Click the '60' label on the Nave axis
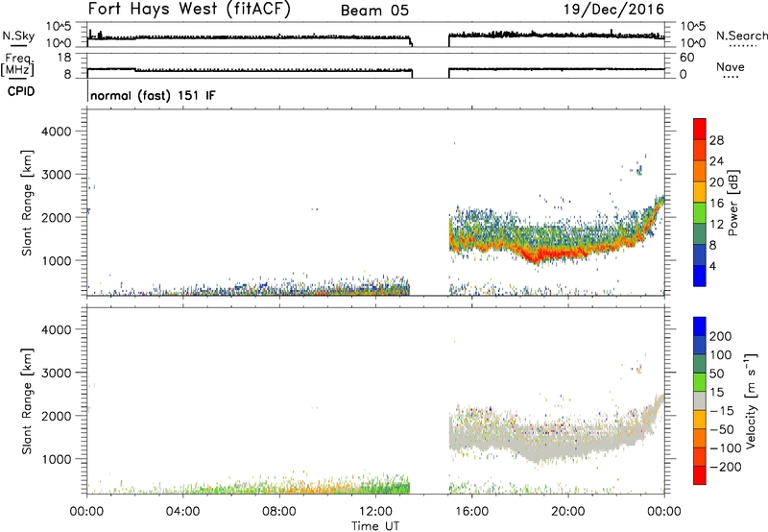This screenshot has height=532, width=768. 686,58
